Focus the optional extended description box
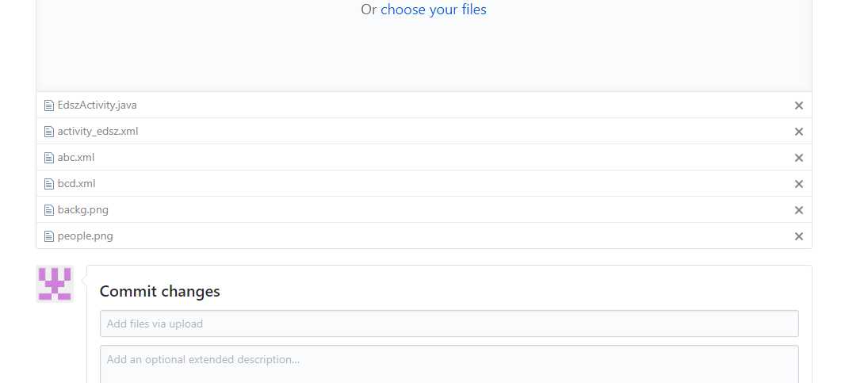 click(449, 364)
